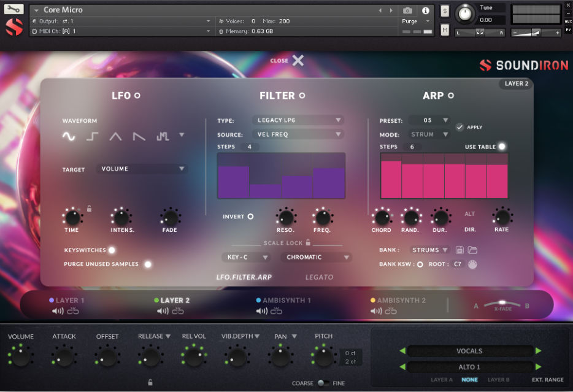The width and height of the screenshot is (573, 392).
Task: Select the stepped random LFO waveform
Action: click(x=161, y=137)
